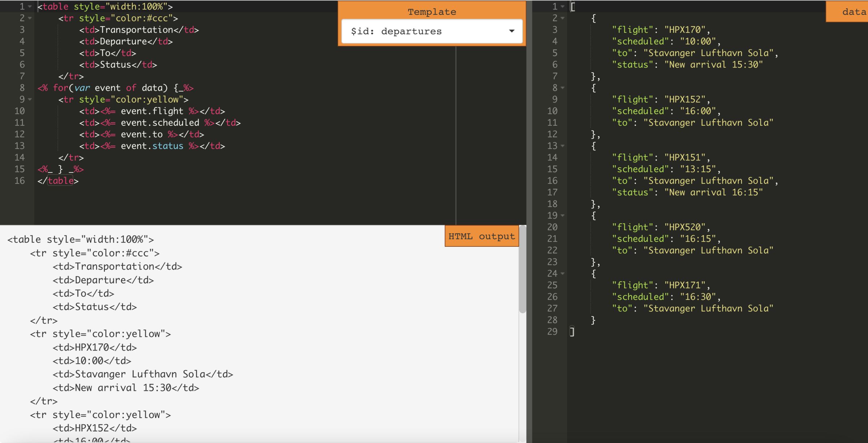Click template line '<td>Status</td>' in editor
868x443 pixels.
point(118,65)
